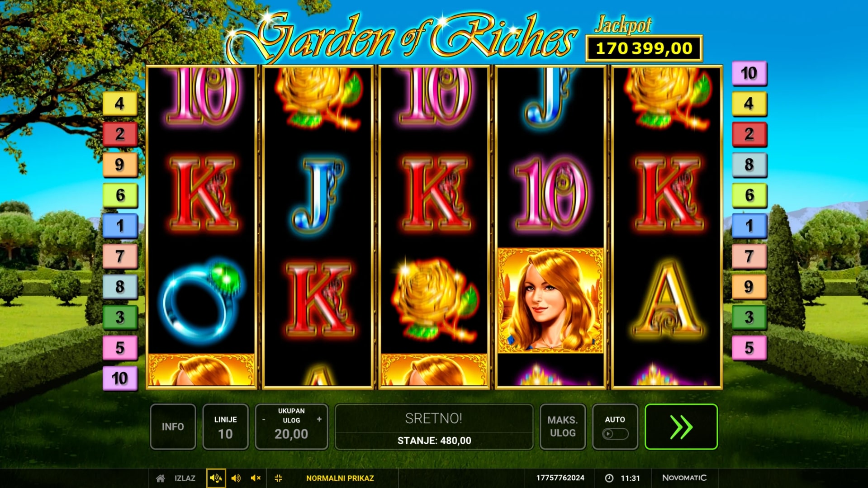
Task: Start spin with green double-arrow button
Action: click(681, 426)
